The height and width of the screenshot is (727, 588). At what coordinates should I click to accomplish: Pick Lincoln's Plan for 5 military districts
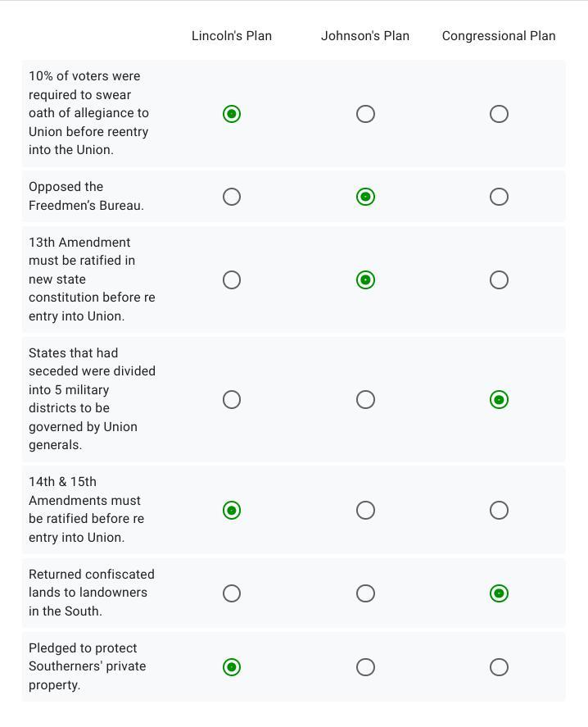(x=232, y=399)
